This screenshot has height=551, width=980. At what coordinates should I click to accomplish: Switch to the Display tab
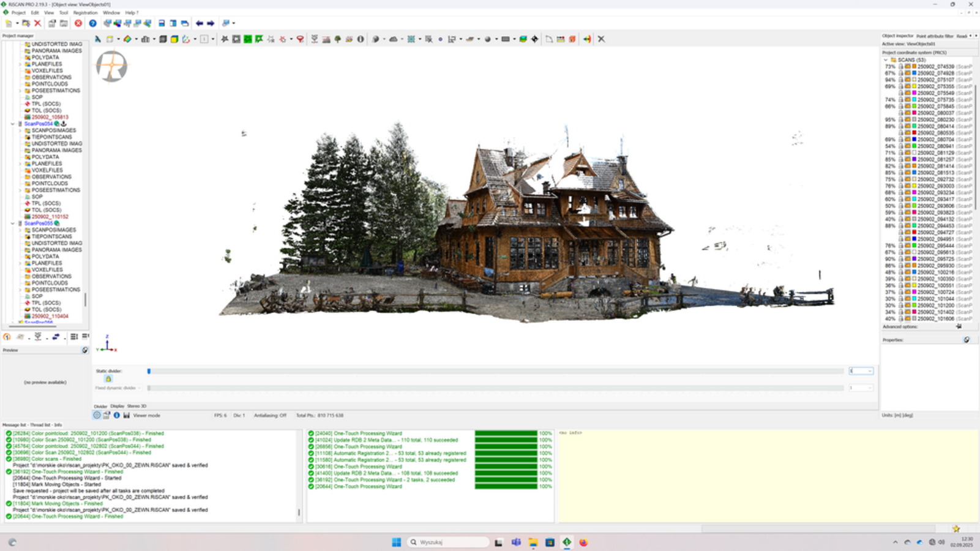(x=117, y=406)
